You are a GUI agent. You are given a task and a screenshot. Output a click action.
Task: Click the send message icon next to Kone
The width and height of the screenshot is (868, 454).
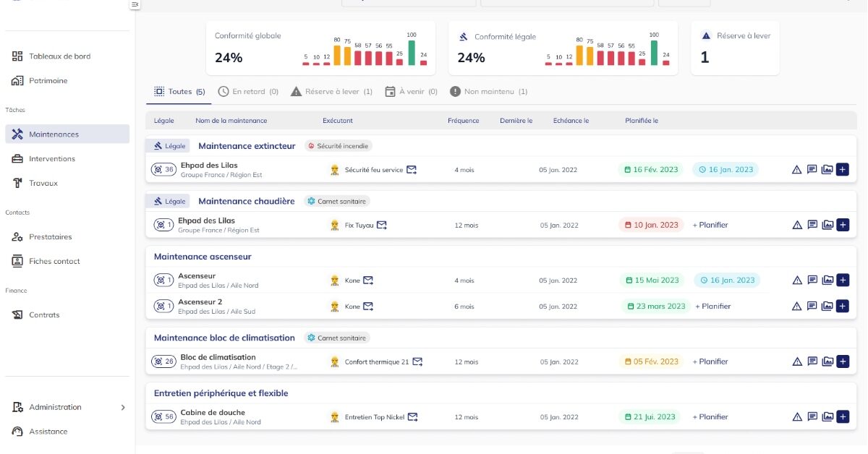[x=370, y=280]
